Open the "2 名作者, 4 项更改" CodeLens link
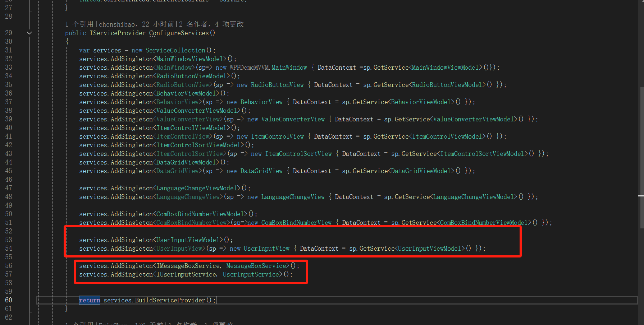Screen dimensions: 644x325 click(211, 24)
